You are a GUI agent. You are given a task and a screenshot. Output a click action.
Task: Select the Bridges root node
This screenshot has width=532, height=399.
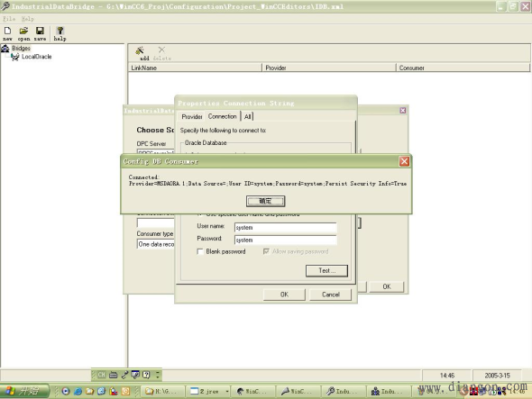21,48
